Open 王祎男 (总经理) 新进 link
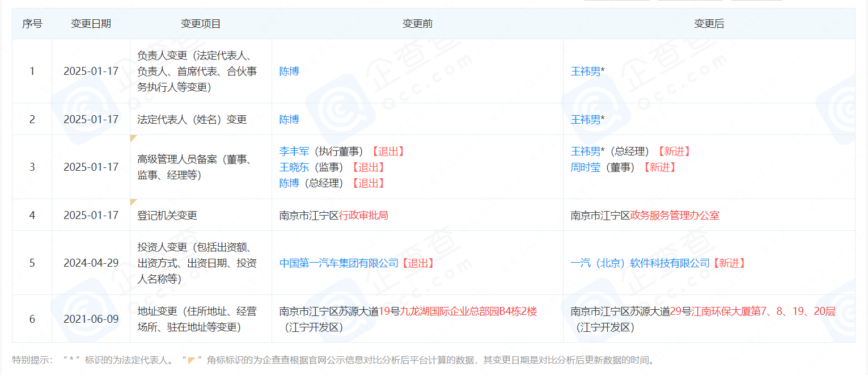This screenshot has width=868, height=375. pos(586,151)
